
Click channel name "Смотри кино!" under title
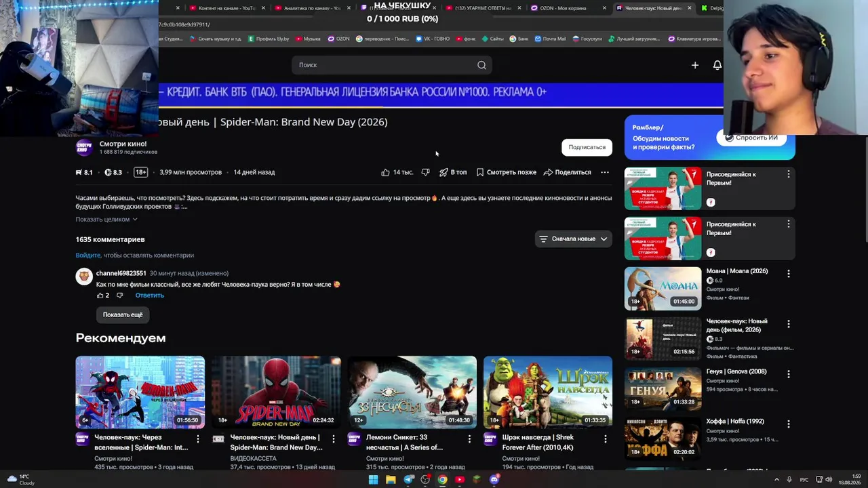(123, 144)
